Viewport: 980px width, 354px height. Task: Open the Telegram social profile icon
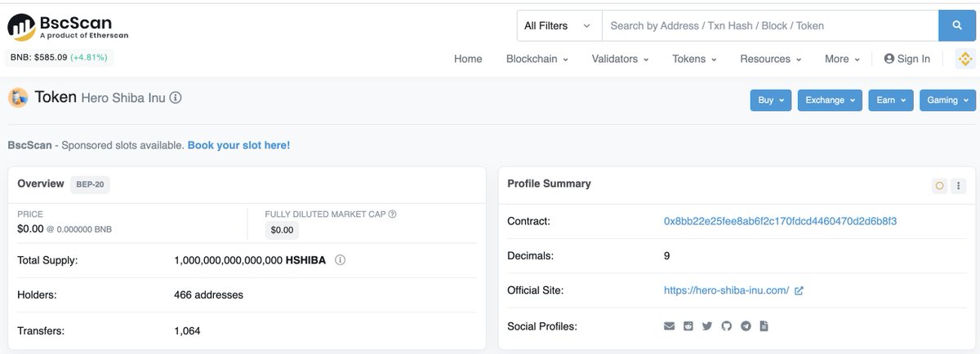coord(746,326)
